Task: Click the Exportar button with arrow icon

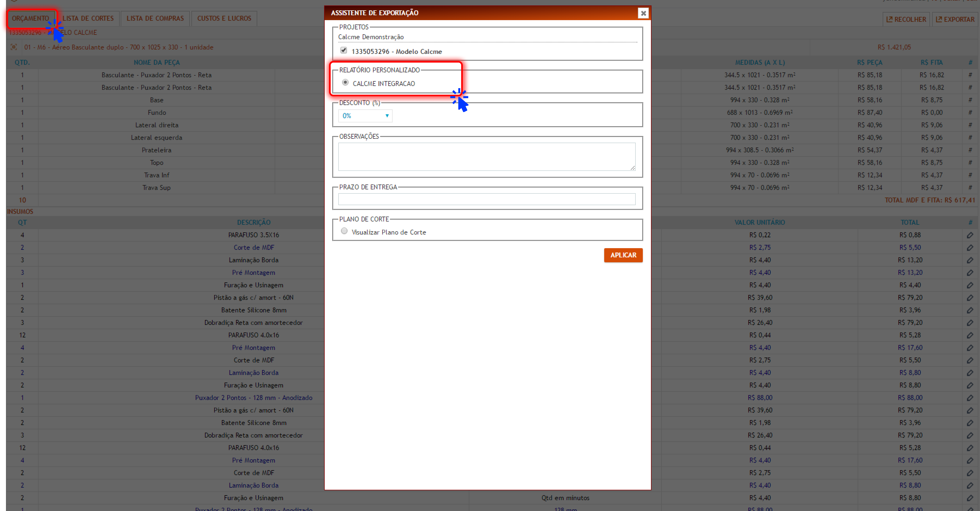Action: click(x=955, y=19)
